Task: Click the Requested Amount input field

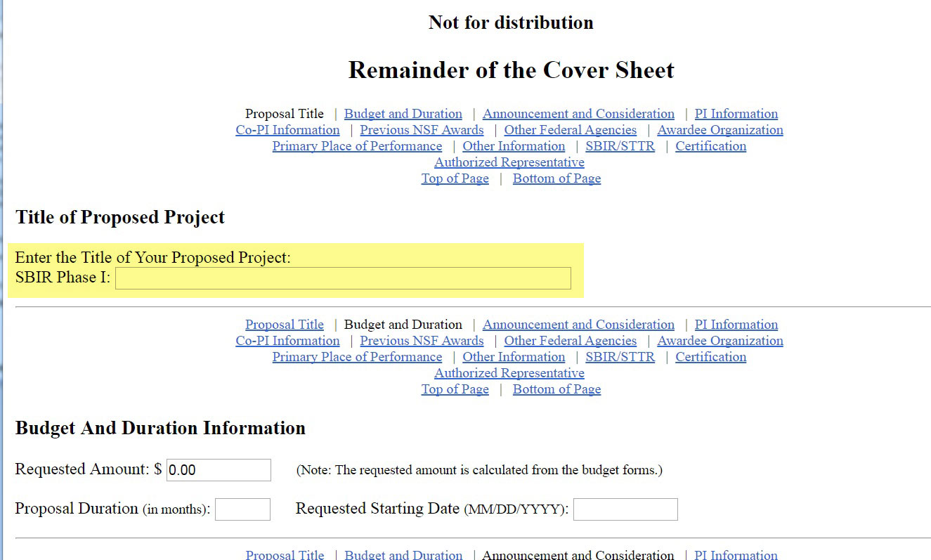Action: pos(219,470)
